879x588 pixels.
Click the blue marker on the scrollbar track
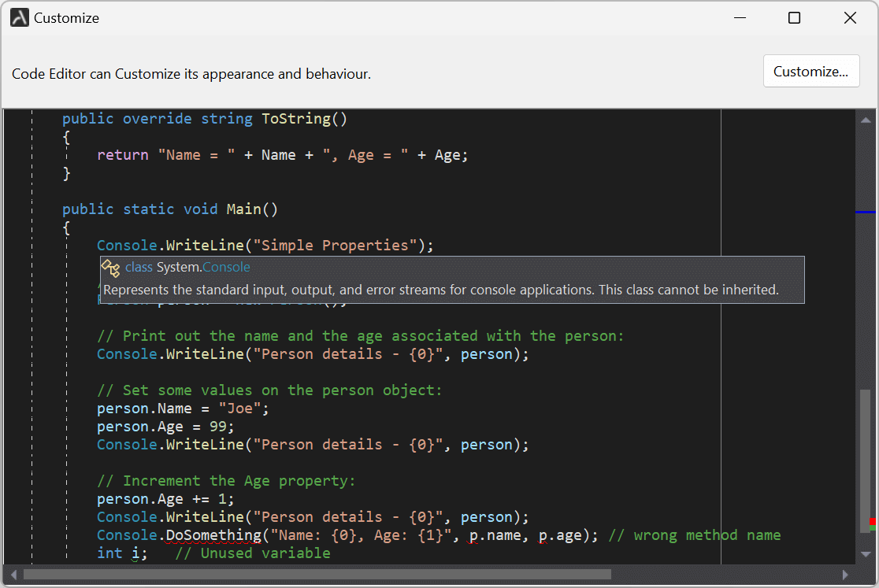pos(866,213)
